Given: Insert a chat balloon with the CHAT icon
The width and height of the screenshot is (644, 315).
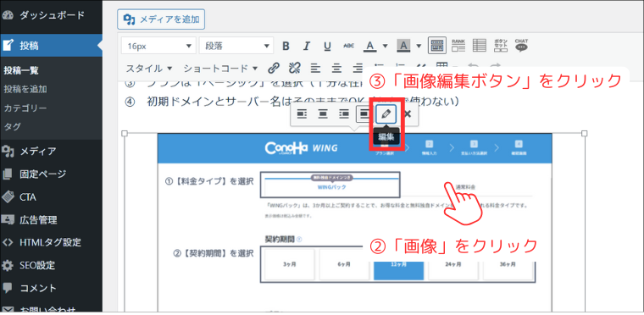Looking at the screenshot, I should coord(521,46).
